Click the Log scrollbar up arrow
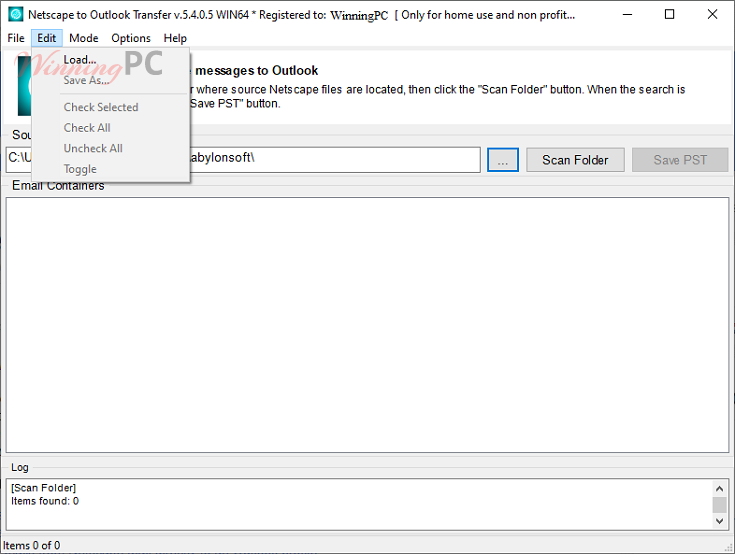Screen dimensions: 735x554 tap(720, 488)
